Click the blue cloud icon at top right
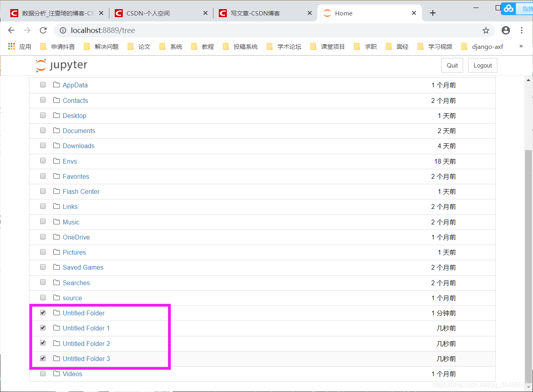This screenshot has width=533, height=392. pos(509,8)
